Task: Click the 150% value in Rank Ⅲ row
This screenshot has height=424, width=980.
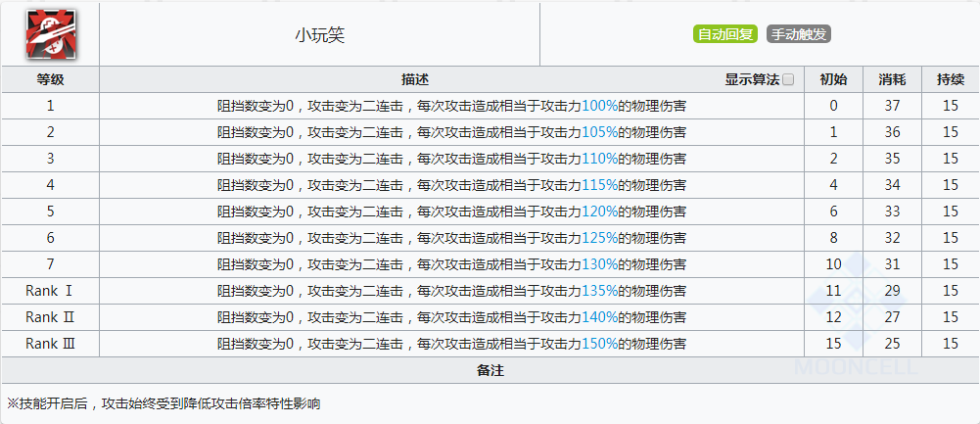Action: click(599, 344)
